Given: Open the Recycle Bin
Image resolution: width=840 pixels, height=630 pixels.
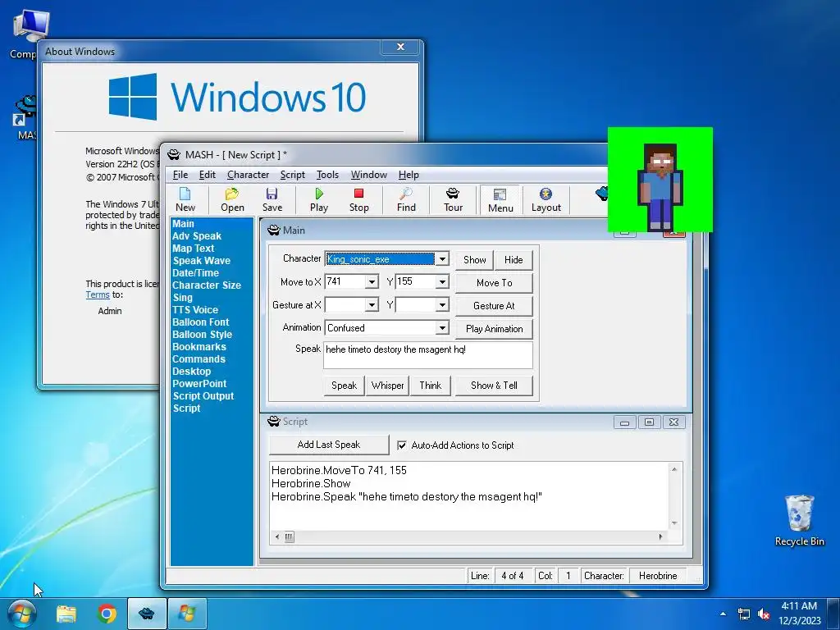Looking at the screenshot, I should [x=799, y=520].
